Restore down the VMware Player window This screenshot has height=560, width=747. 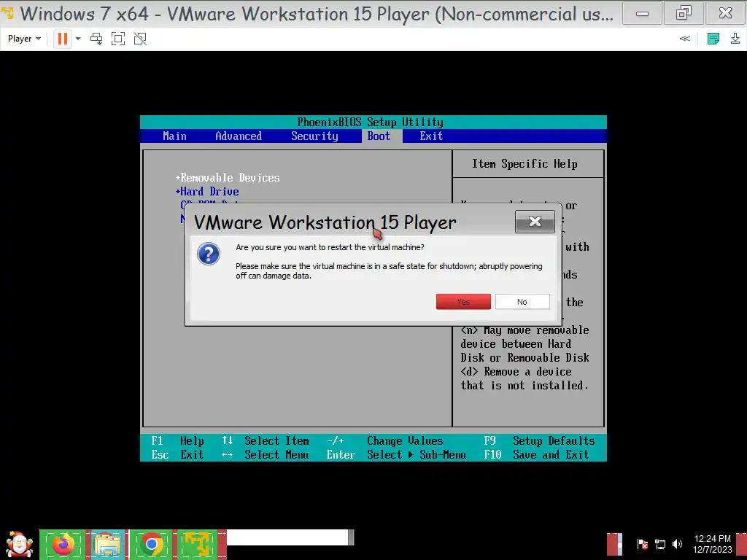point(684,13)
